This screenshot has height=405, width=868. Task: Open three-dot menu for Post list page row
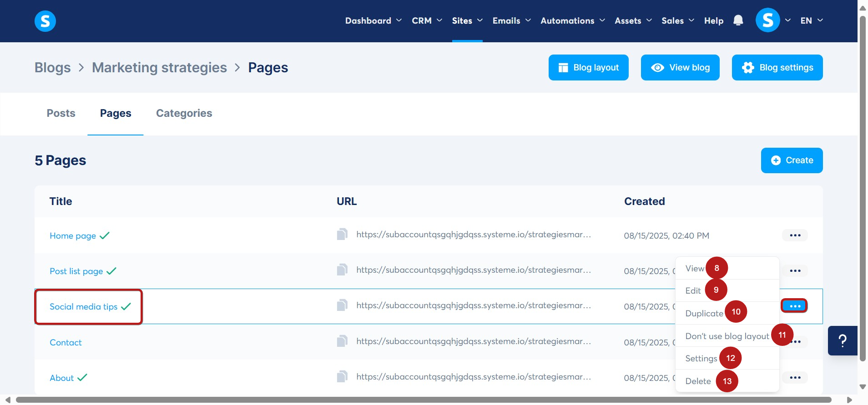coord(795,270)
